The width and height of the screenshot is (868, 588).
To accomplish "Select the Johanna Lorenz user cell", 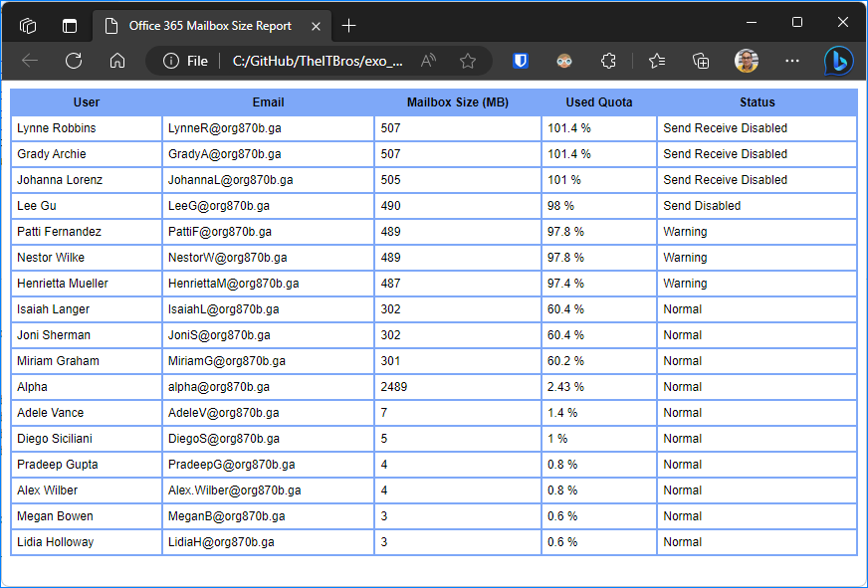I will (x=87, y=180).
